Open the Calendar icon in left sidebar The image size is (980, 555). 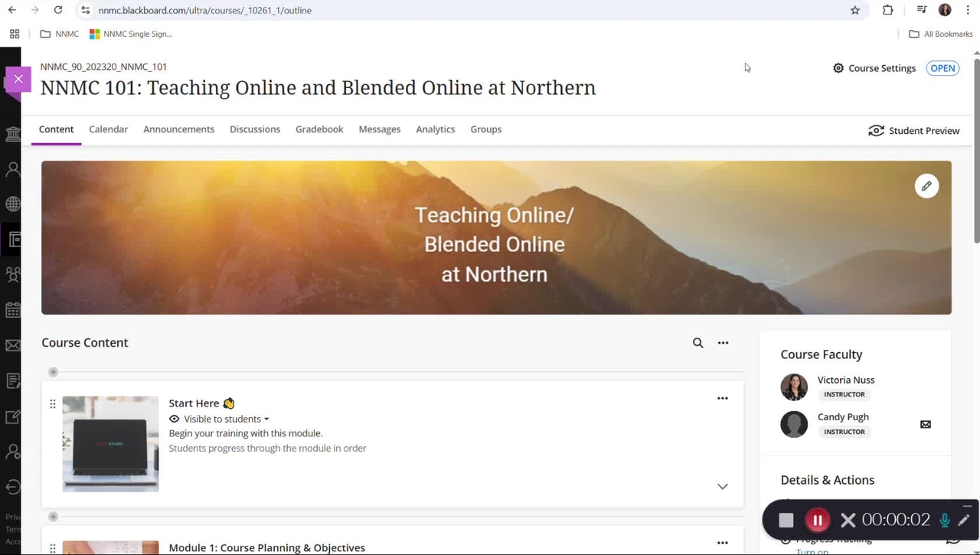coord(13,310)
